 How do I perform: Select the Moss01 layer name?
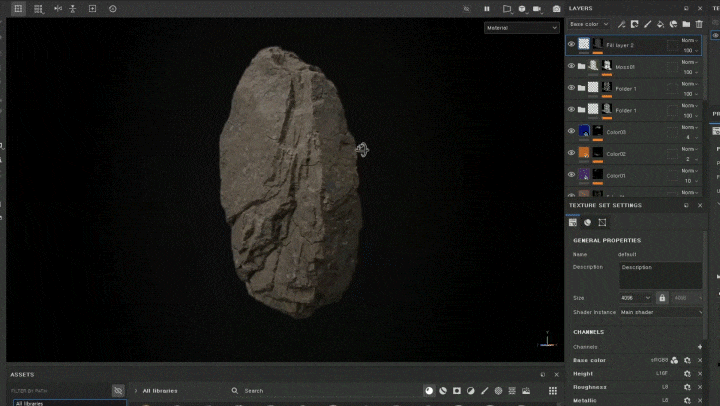625,67
